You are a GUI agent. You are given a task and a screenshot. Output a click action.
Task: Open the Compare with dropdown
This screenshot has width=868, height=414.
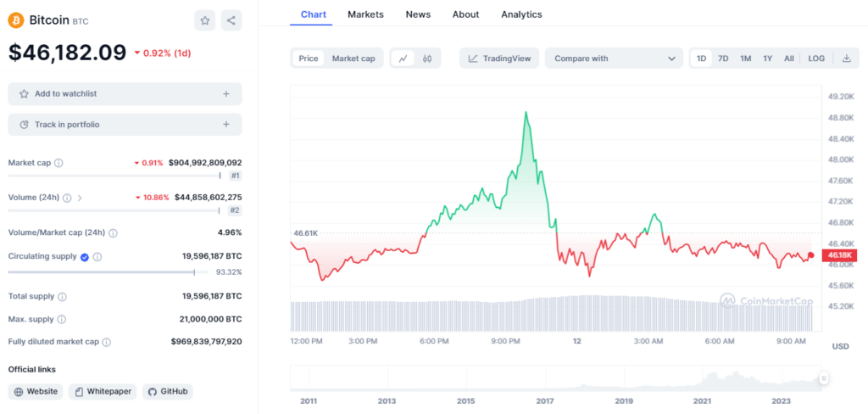coord(614,59)
